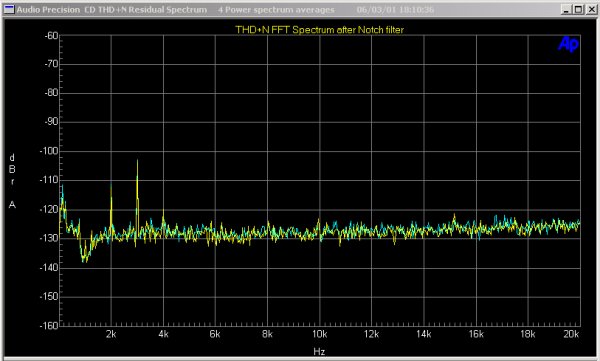Click the -60 y-axis label

pyautogui.click(x=52, y=36)
